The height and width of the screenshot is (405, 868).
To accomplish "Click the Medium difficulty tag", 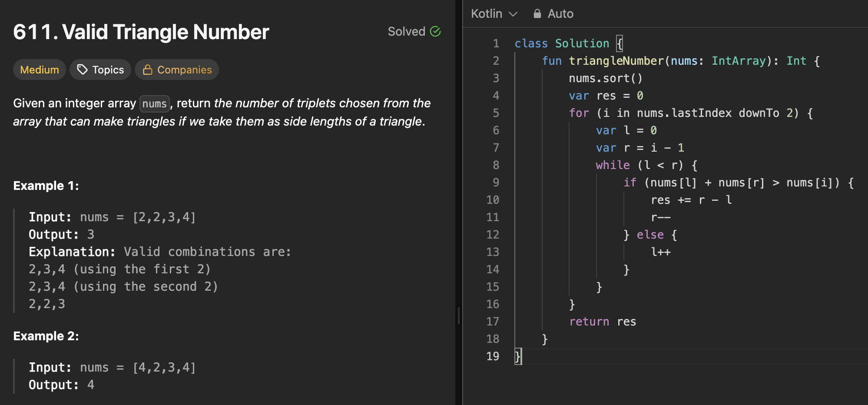I will click(x=40, y=70).
